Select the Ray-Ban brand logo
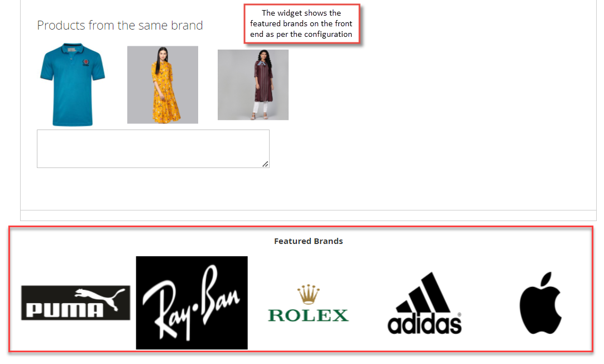Image resolution: width=604 pixels, height=364 pixels. pyautogui.click(x=192, y=303)
